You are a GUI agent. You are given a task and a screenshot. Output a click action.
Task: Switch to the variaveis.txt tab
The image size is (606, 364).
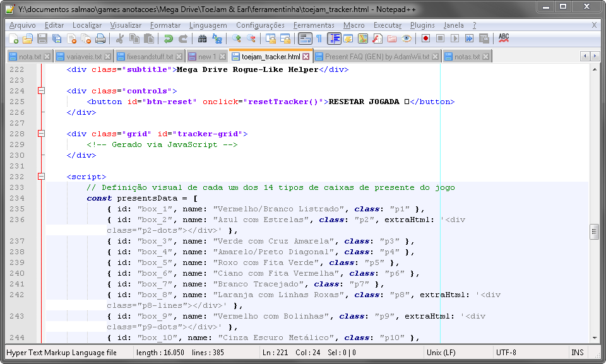(x=84, y=57)
